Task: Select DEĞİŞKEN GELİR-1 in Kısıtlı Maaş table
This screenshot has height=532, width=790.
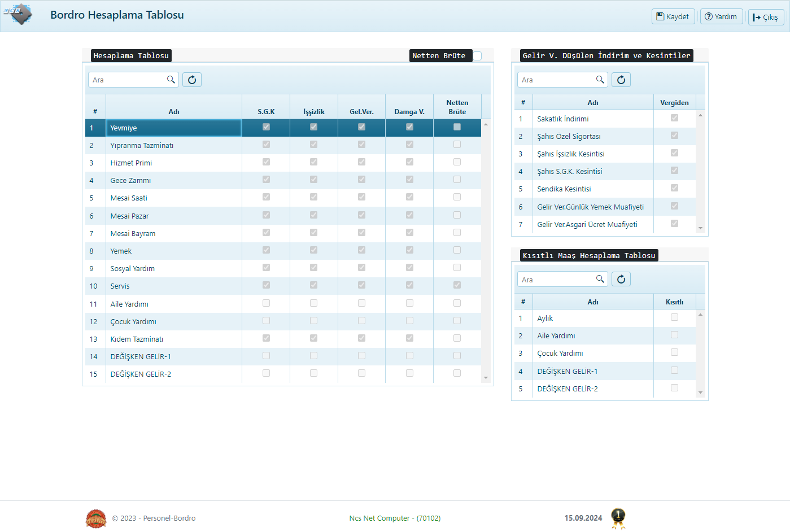Action: click(605, 371)
